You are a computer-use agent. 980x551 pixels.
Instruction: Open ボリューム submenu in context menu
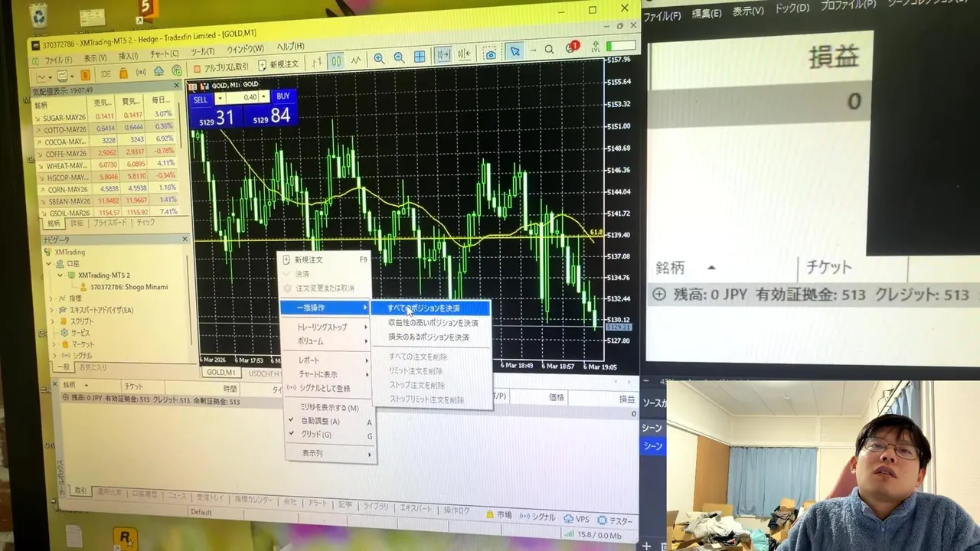tap(326, 341)
